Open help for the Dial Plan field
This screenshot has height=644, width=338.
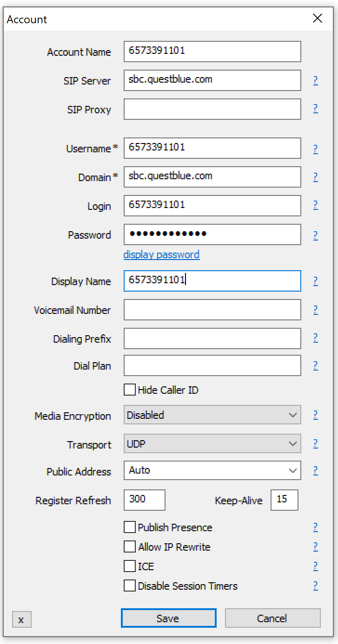tap(315, 366)
